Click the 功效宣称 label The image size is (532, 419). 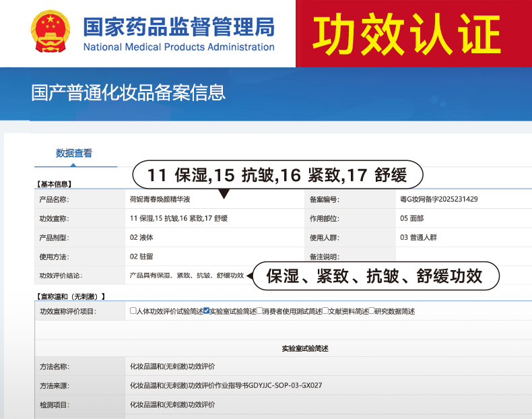coord(55,218)
